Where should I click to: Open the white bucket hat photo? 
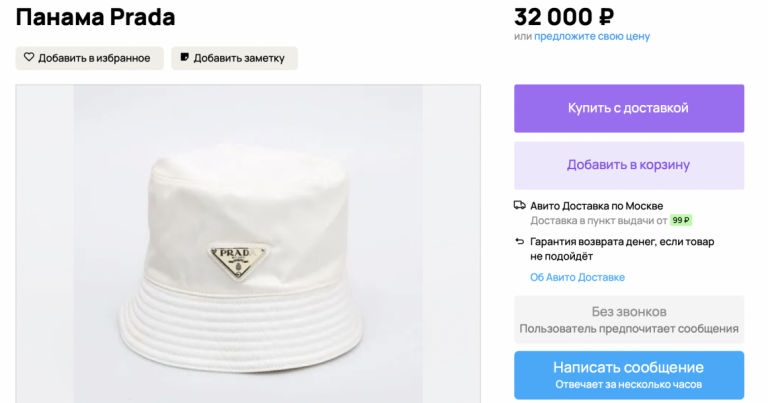248,244
